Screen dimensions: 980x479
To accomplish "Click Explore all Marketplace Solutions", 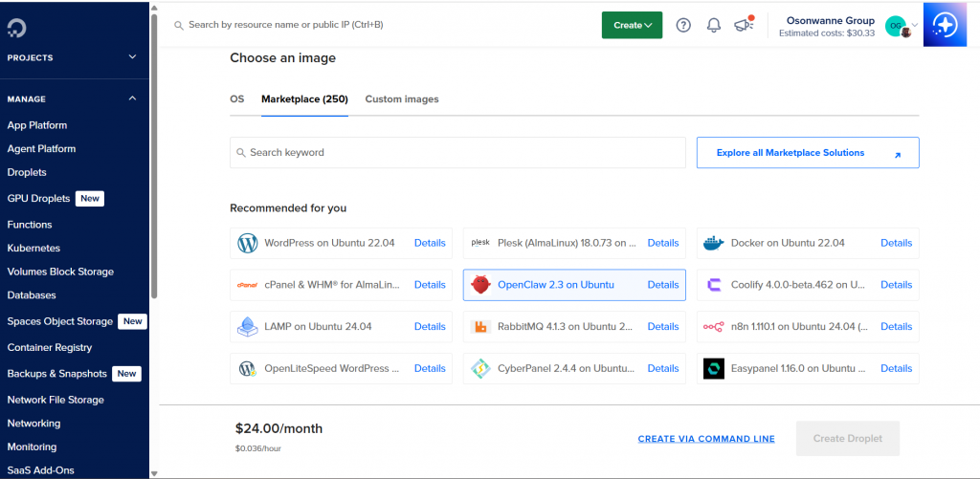I will click(808, 153).
